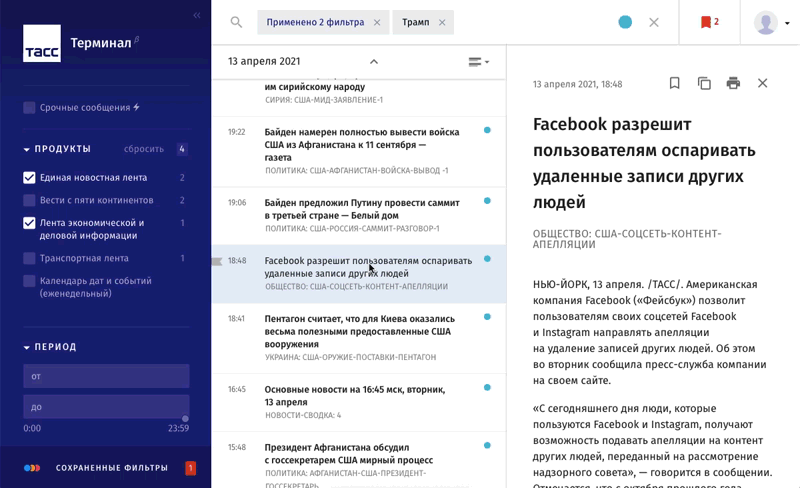Click the blue circle indicator in search bar
Screen dimensions: 800x488
click(625, 22)
